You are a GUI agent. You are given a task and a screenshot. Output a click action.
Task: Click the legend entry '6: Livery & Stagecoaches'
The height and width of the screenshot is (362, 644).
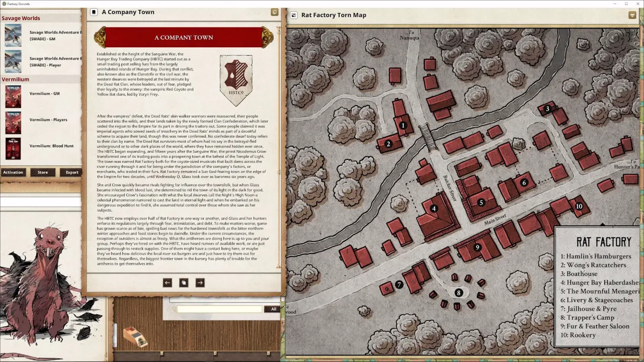597,300
